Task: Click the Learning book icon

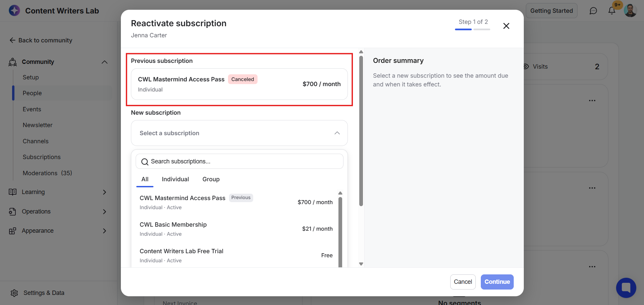Action: tap(13, 192)
